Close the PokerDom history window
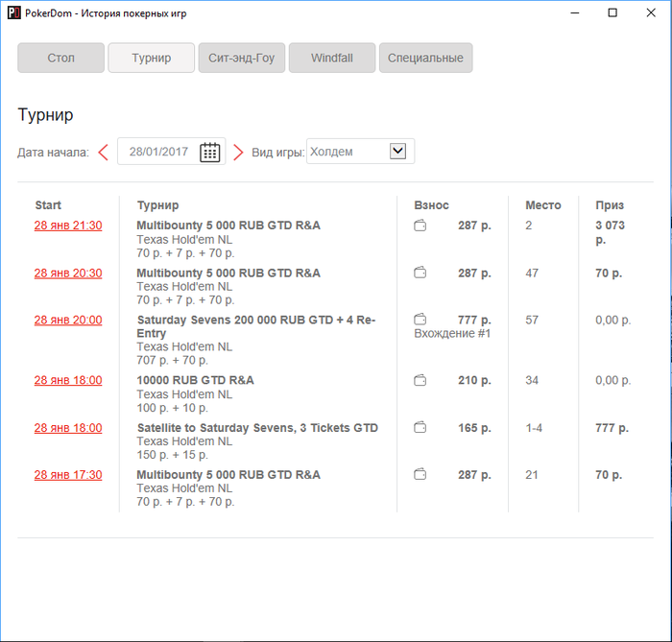Screen dimensions: 672x642 [x=651, y=12]
